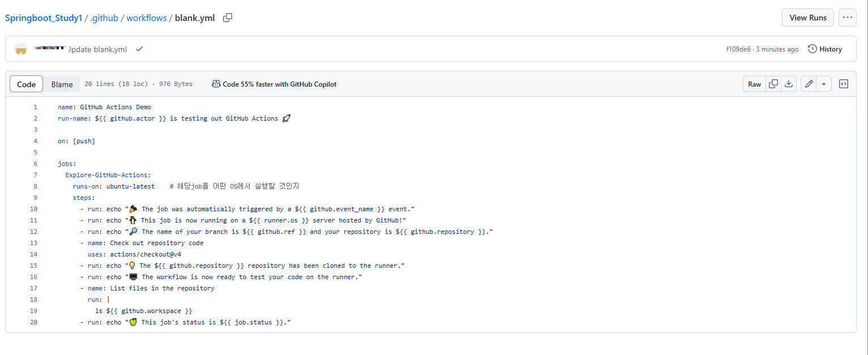Open commit f109de6 link
This screenshot has width=868, height=355.
click(x=738, y=49)
